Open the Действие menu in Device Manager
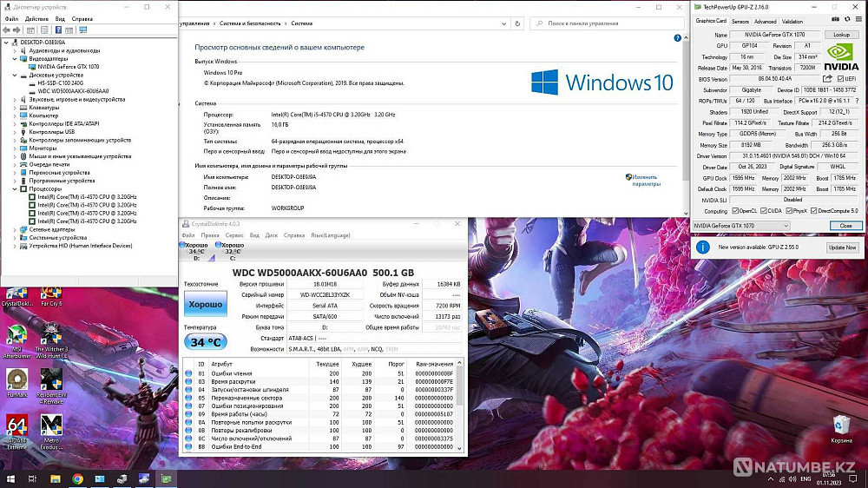The image size is (868, 488). [x=37, y=19]
